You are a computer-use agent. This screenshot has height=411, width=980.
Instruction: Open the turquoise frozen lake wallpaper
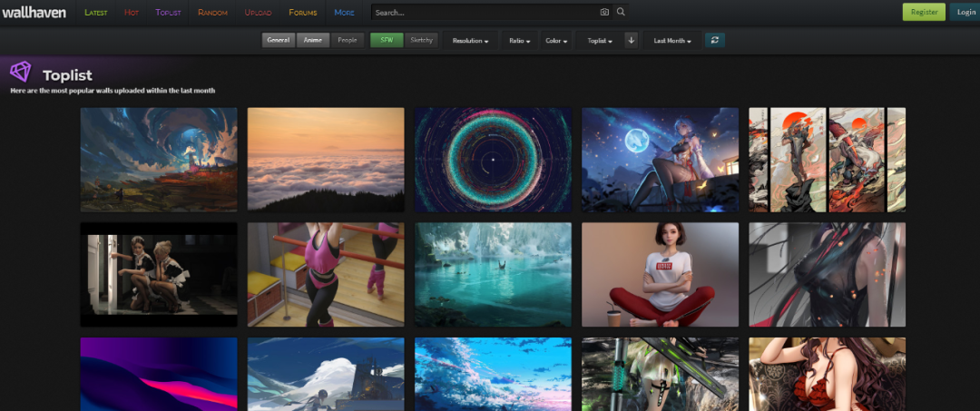(493, 275)
